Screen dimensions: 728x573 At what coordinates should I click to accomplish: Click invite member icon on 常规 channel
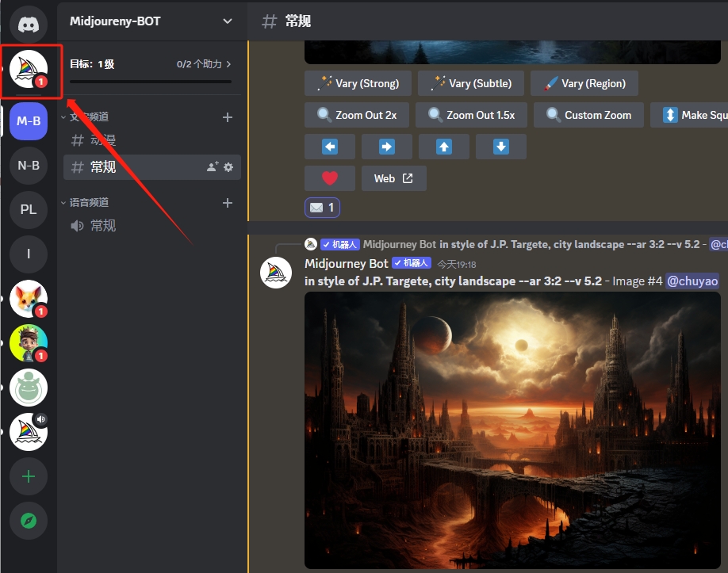213,167
